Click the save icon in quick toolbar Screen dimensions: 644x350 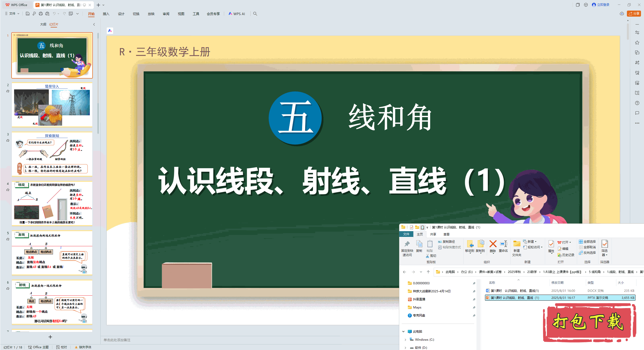28,14
